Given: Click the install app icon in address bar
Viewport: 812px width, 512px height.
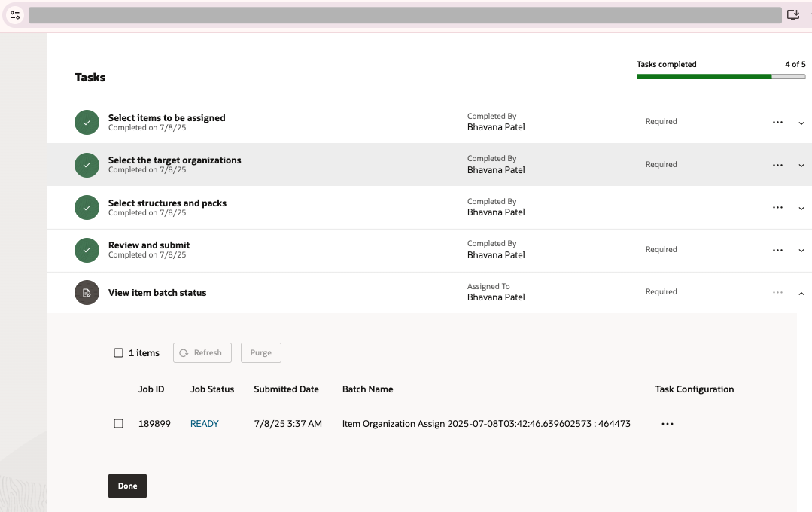Looking at the screenshot, I should 793,15.
